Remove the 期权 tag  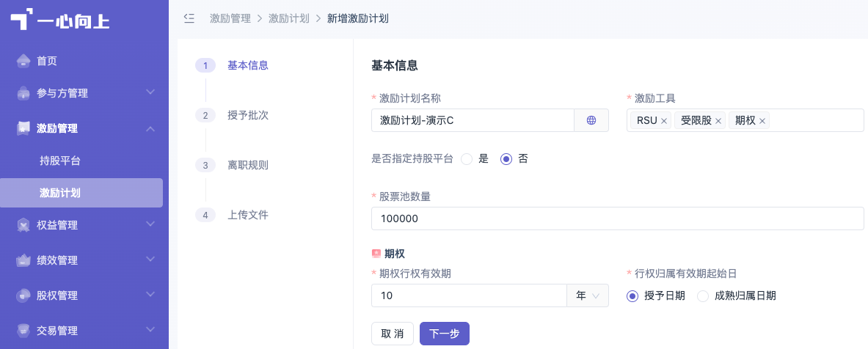(x=762, y=120)
